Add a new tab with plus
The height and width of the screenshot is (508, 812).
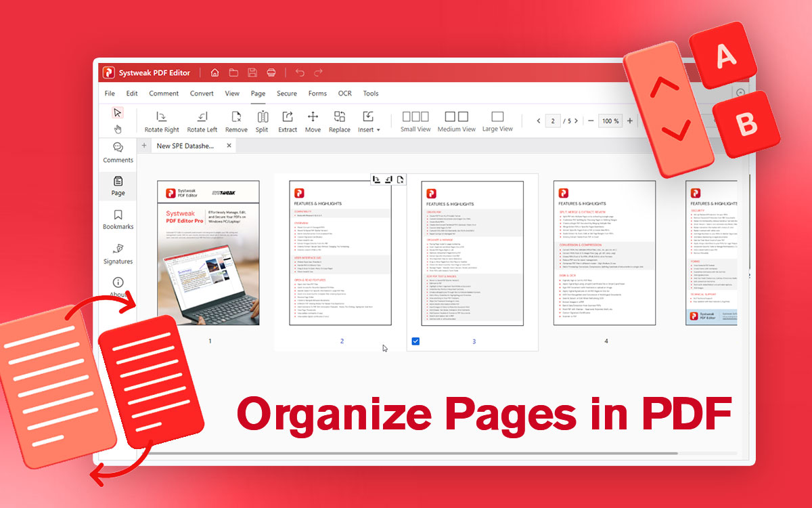pos(143,146)
